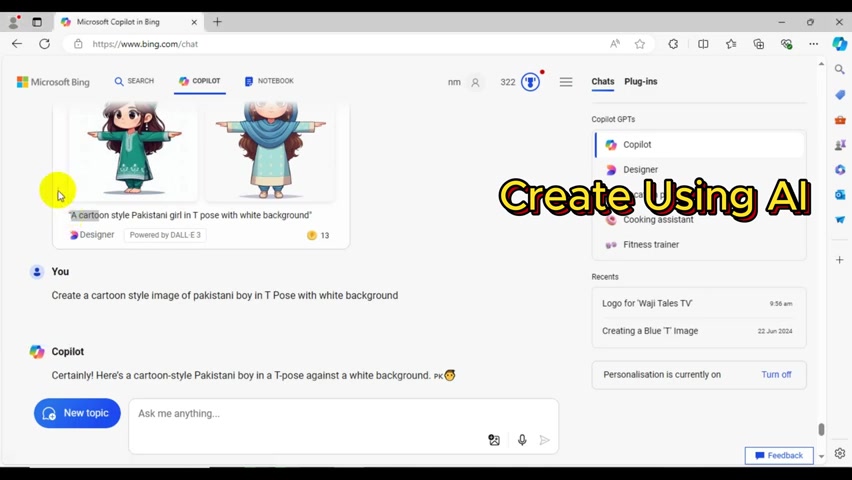Screen dimensions: 852x480
Task: Switch to the SEARCH tab
Action: tap(134, 81)
